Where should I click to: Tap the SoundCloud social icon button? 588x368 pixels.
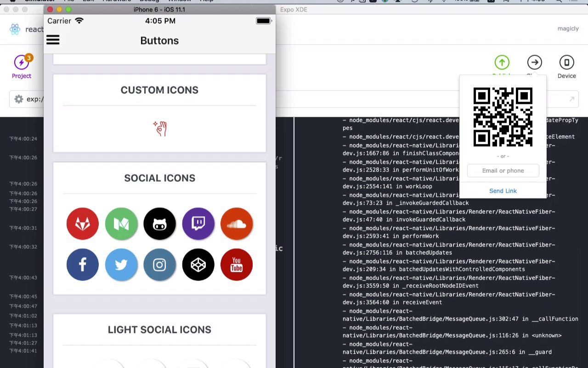coord(237,224)
